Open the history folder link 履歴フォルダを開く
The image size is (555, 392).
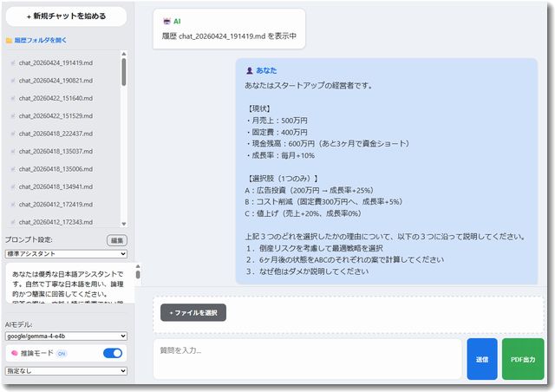[41, 41]
